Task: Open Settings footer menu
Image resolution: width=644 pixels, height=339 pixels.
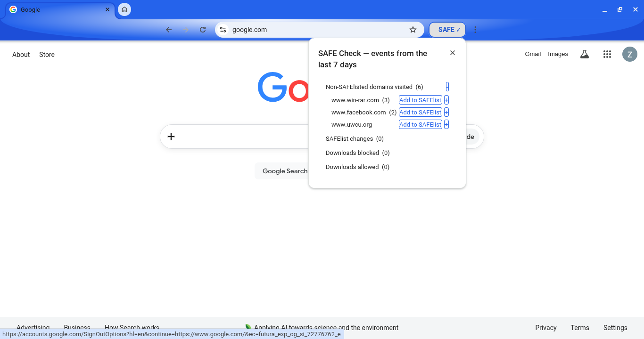Action: 615,328
